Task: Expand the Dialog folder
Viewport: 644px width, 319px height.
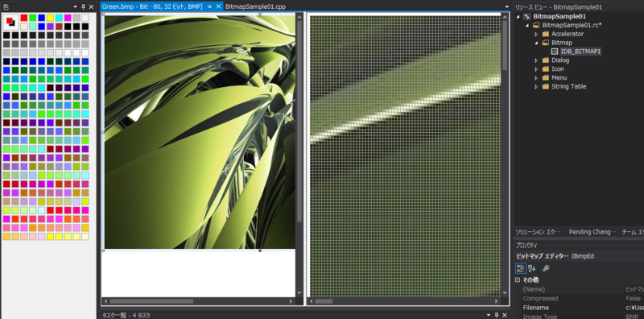Action: (536, 60)
